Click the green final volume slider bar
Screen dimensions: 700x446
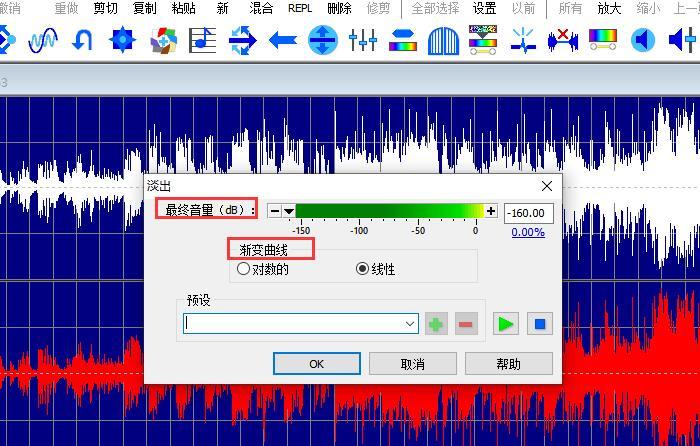(390, 211)
